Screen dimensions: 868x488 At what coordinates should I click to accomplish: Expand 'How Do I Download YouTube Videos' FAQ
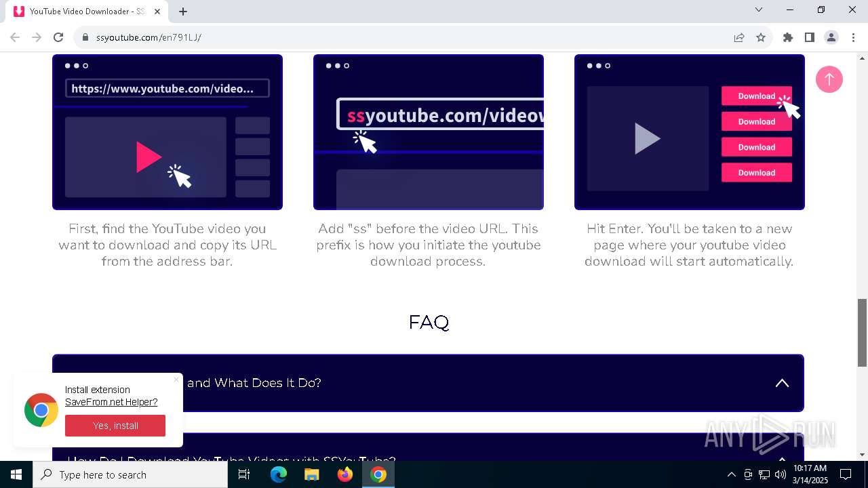pyautogui.click(x=428, y=449)
